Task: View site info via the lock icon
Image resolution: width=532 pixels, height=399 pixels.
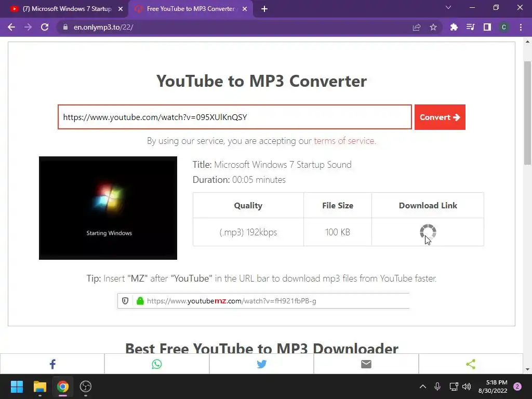Action: (65, 27)
